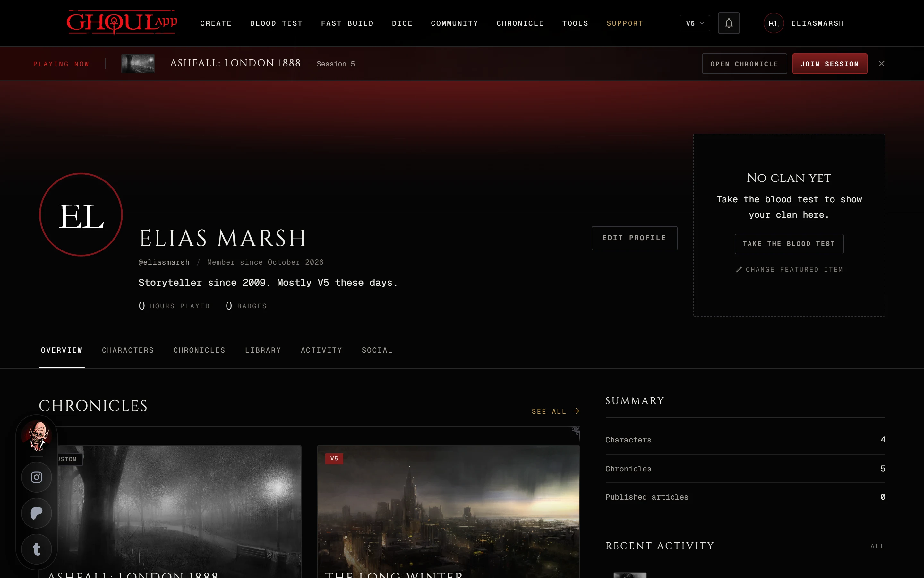Click the Characters summary row
This screenshot has height=578, width=924.
(745, 440)
